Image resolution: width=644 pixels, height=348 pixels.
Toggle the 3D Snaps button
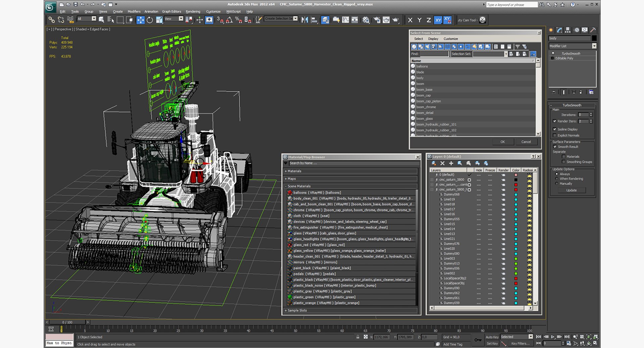point(220,20)
